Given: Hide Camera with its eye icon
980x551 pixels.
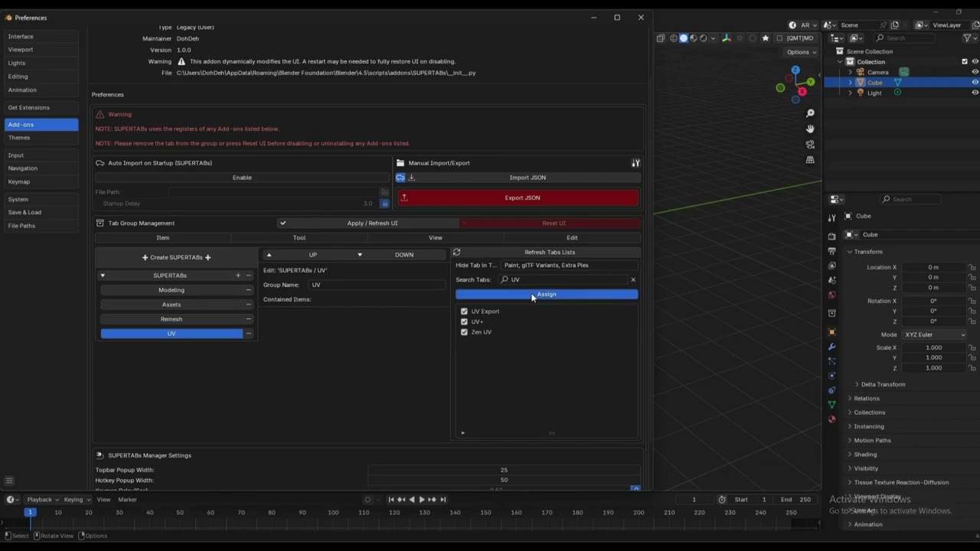Looking at the screenshot, I should 975,72.
